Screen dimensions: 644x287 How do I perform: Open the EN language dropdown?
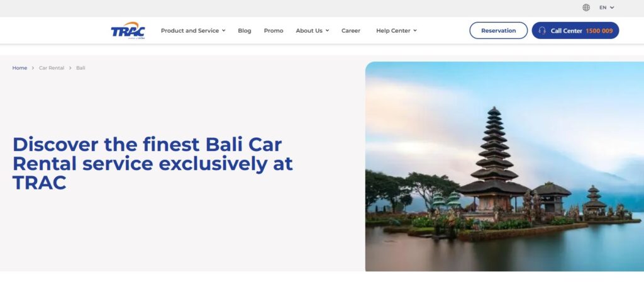606,8
